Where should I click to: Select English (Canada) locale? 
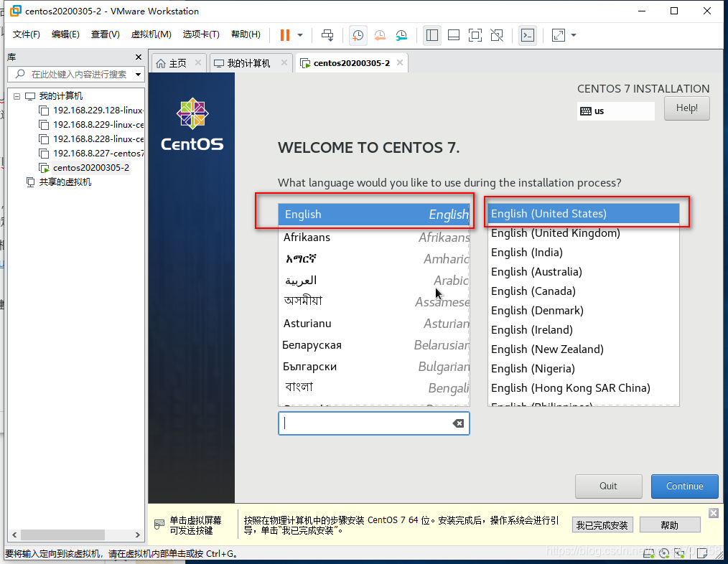pyautogui.click(x=584, y=291)
